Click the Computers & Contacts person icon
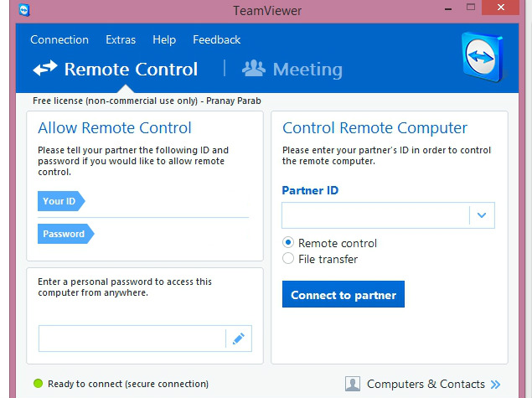The width and height of the screenshot is (532, 398). click(x=353, y=384)
